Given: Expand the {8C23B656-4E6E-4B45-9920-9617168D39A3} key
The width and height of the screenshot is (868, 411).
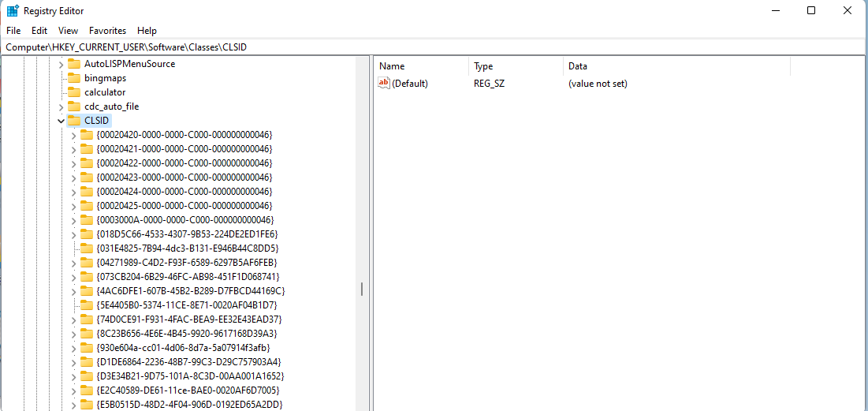Looking at the screenshot, I should click(73, 334).
